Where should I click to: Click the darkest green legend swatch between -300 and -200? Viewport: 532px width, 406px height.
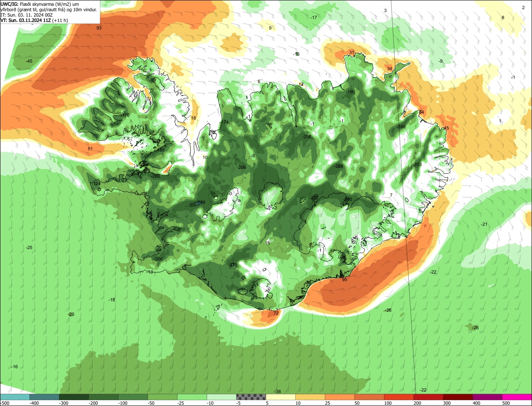74,397
